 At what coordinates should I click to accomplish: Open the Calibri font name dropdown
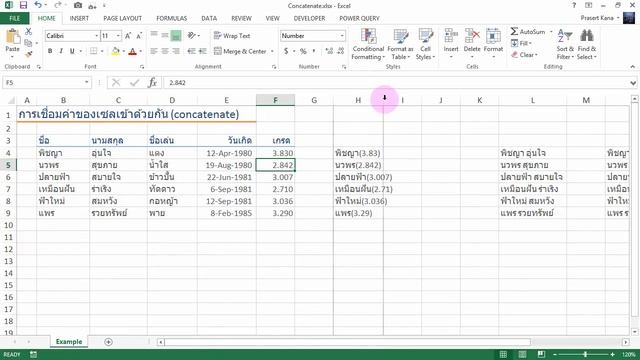[97, 36]
